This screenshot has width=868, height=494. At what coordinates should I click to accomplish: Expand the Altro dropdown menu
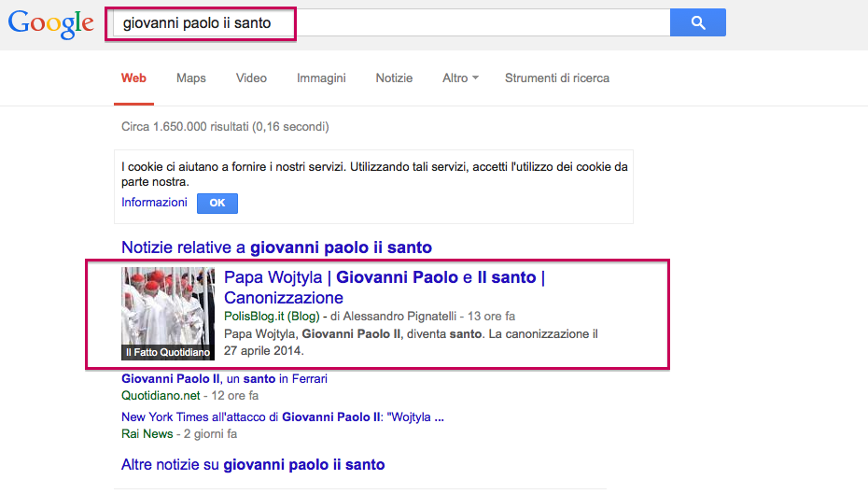click(460, 78)
